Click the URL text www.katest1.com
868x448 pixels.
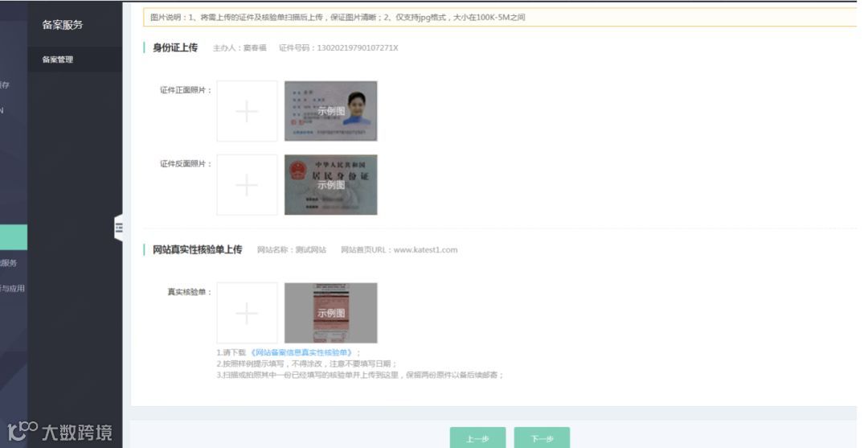(425, 250)
